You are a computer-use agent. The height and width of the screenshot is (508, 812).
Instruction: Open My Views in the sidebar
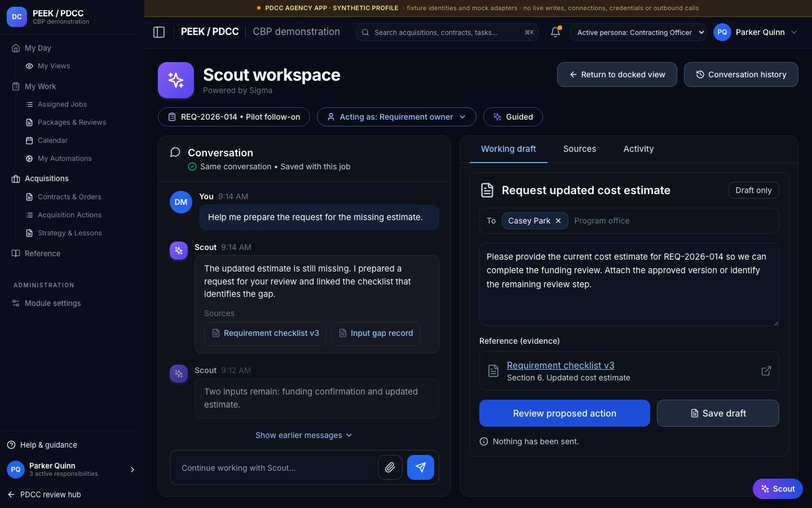tap(54, 66)
